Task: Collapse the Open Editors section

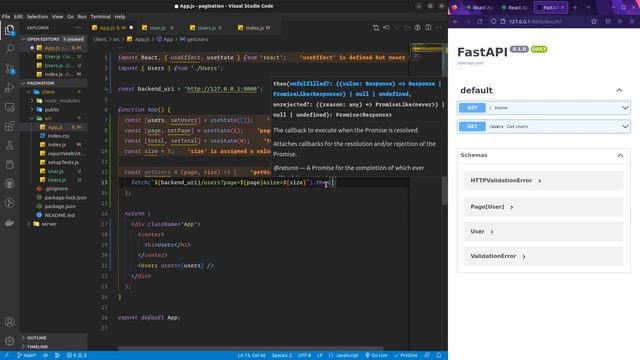Action: point(53,39)
